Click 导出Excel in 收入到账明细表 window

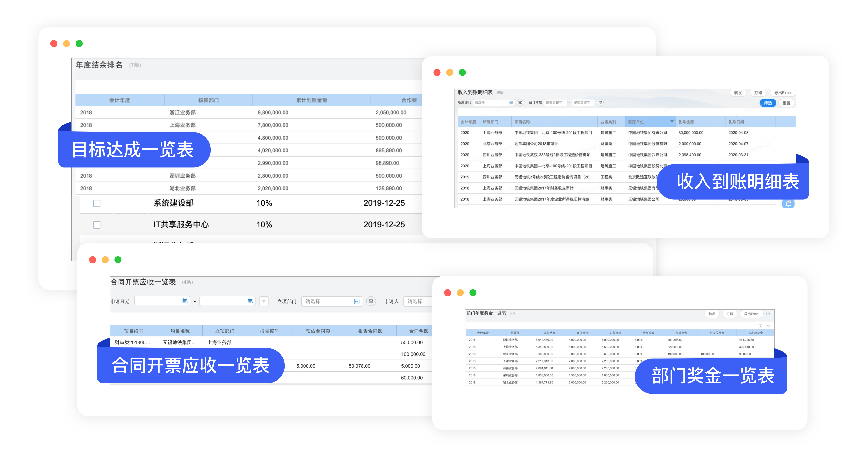coord(782,93)
